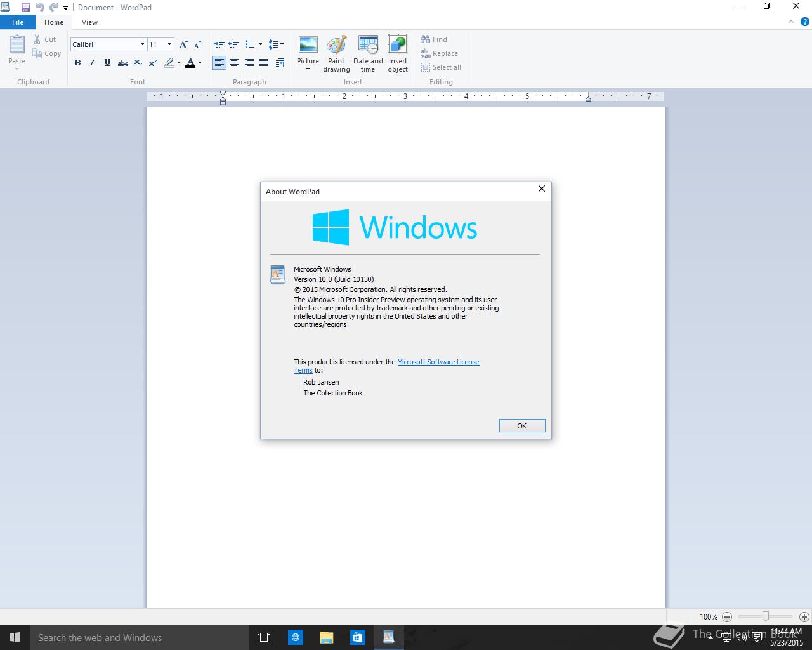Expand the Paste dropdown arrow
This screenshot has height=650, width=812.
pos(17,69)
